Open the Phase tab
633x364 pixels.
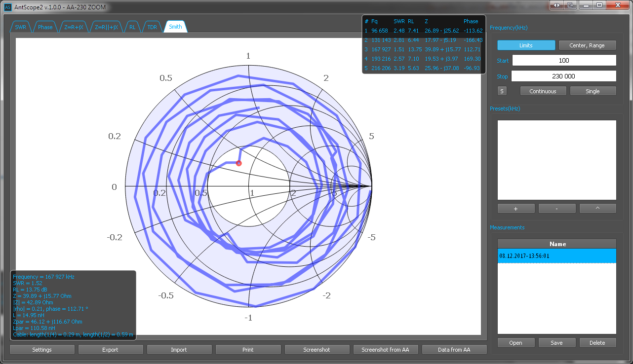(x=45, y=27)
